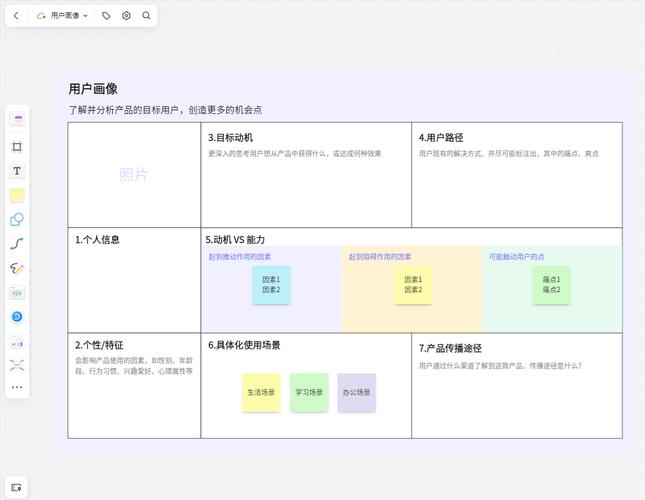645x500 pixels.
Task: Select the 生活场景 sticky note
Action: click(261, 393)
